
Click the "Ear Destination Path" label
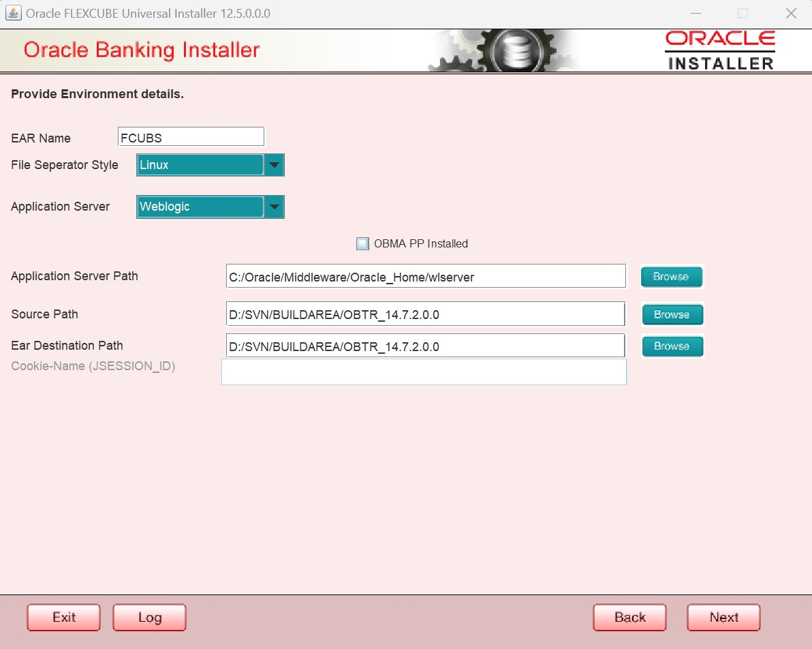tap(67, 346)
